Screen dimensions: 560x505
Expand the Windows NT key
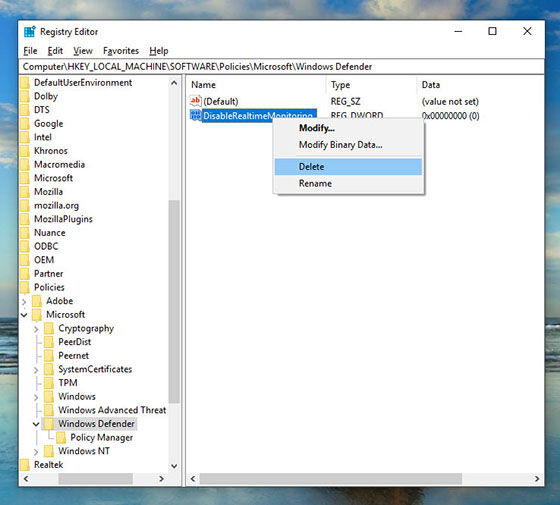coord(36,451)
